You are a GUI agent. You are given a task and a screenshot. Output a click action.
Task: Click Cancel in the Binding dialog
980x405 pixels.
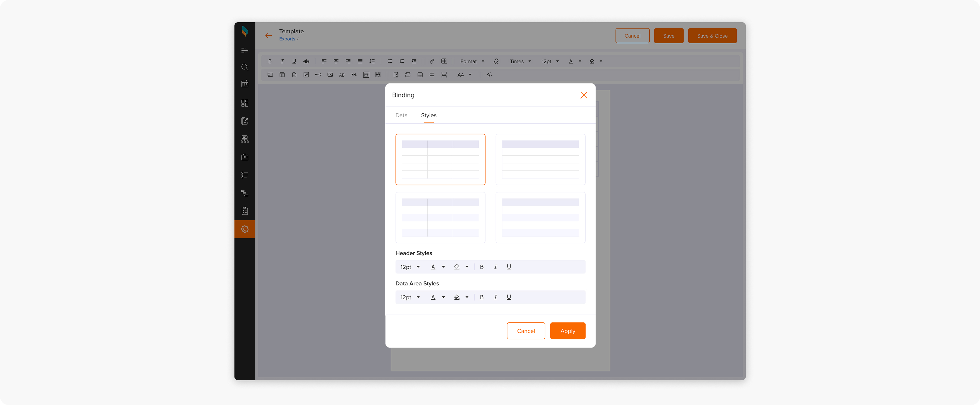click(x=526, y=331)
